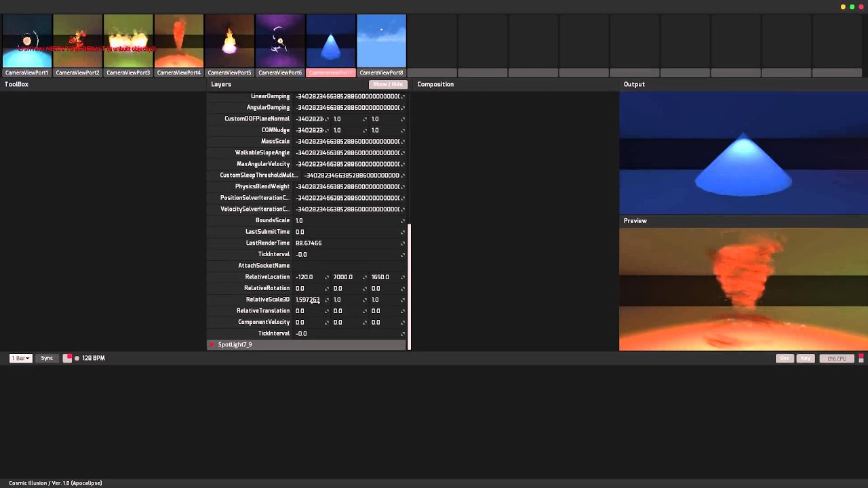Image resolution: width=868 pixels, height=488 pixels.
Task: Click the MassScale drag handle icon
Action: coord(403,142)
